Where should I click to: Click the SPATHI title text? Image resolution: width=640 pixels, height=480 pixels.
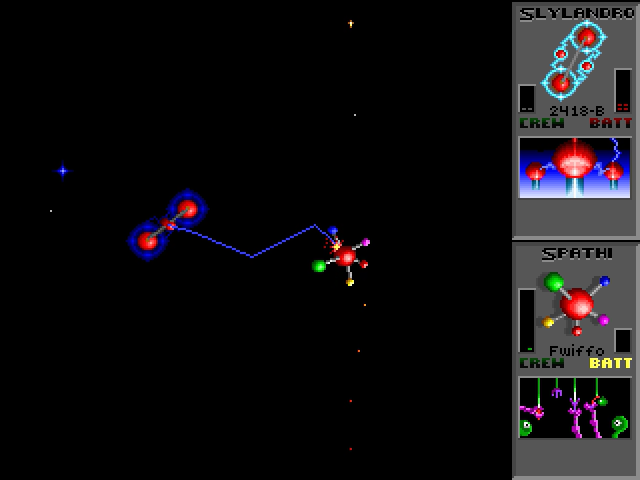[577, 254]
